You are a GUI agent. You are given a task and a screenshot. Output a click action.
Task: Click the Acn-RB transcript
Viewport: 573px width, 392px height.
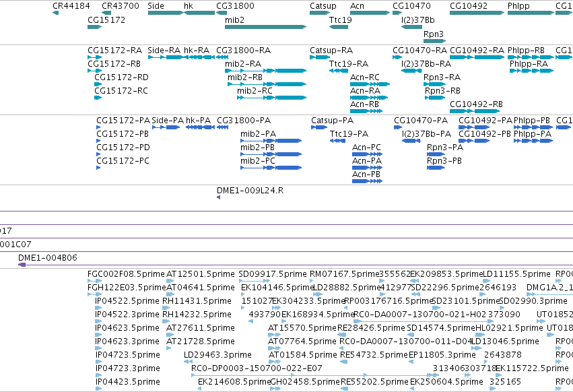coord(366,111)
